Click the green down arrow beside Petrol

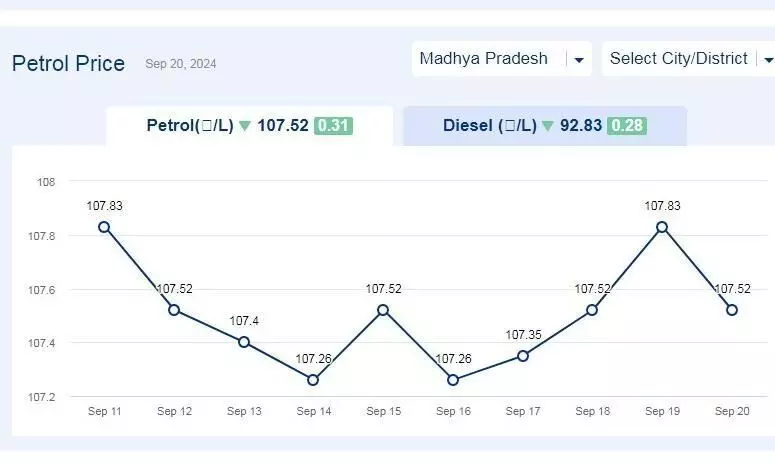[x=245, y=126]
